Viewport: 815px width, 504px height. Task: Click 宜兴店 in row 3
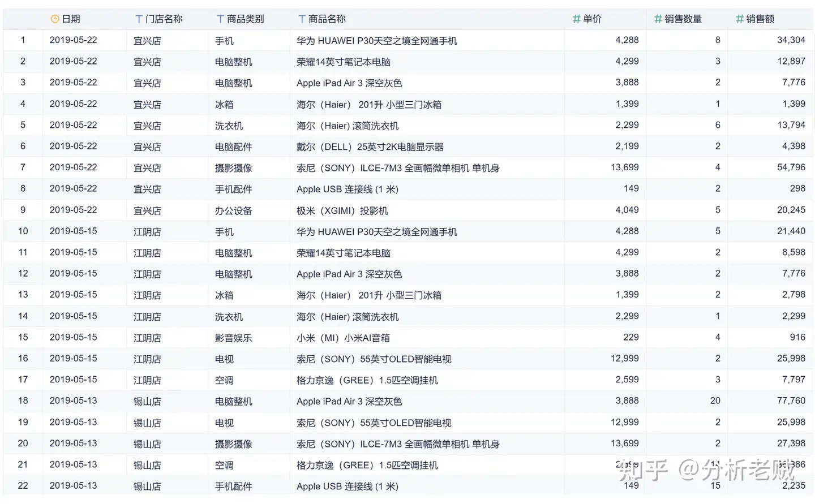point(147,83)
